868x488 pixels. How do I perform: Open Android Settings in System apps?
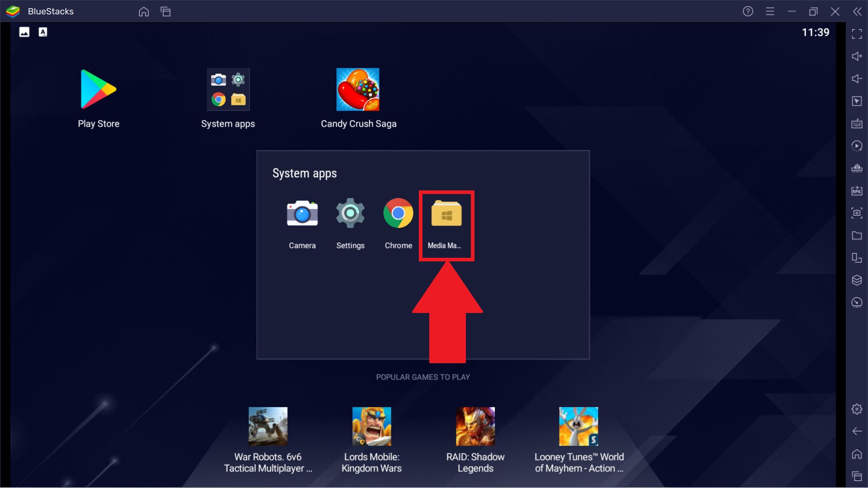click(350, 213)
